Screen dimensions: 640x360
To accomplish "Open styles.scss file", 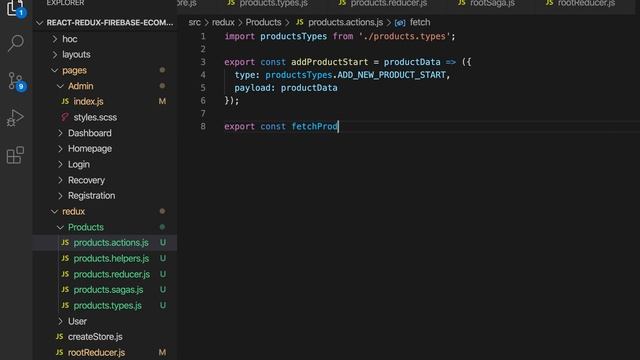I will (x=95, y=118).
